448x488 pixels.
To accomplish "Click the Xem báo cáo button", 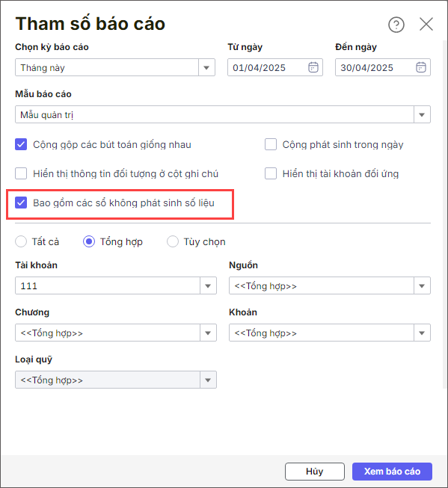I will [392, 472].
